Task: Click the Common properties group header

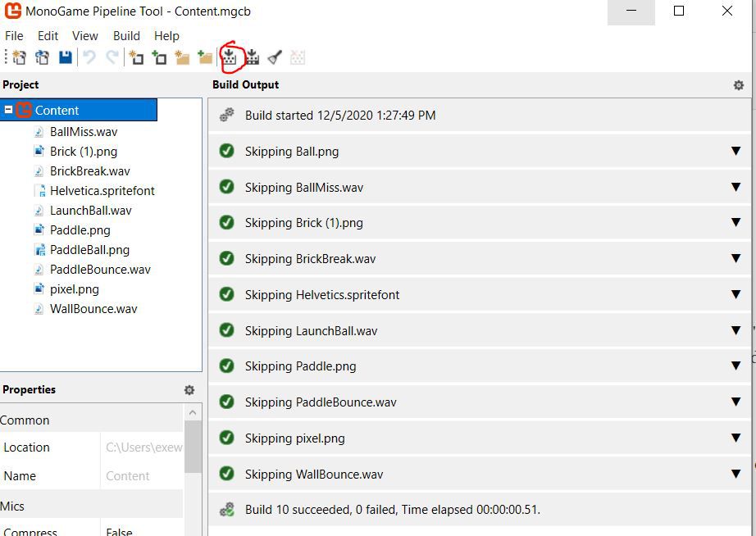Action: pyautogui.click(x=92, y=420)
